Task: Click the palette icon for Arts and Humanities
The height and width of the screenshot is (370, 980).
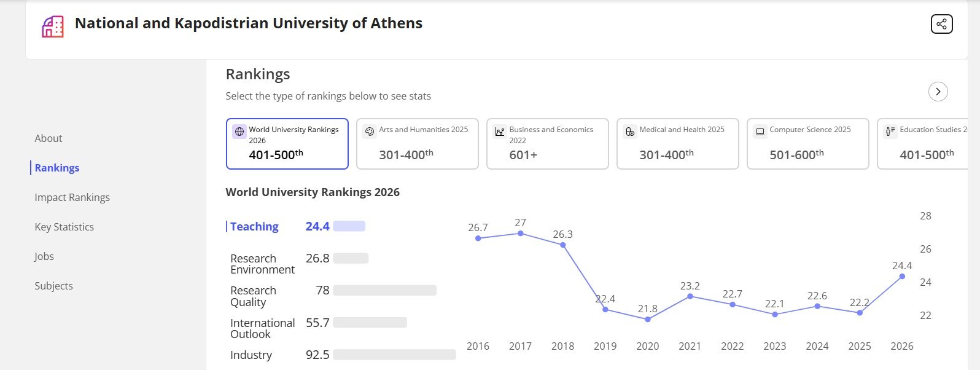Action: pyautogui.click(x=370, y=132)
